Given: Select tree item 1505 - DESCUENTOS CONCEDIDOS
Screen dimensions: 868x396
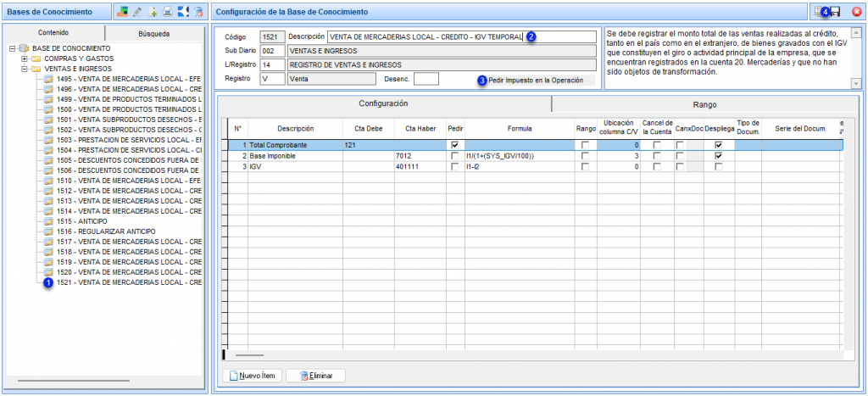Looking at the screenshot, I should [x=129, y=160].
